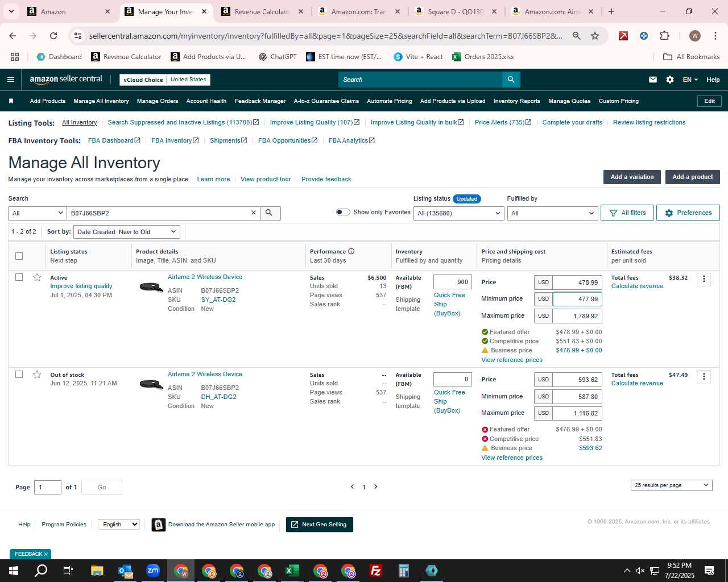
Task: Select the SY_AT-DG2 listing checkbox
Action: pyautogui.click(x=19, y=277)
